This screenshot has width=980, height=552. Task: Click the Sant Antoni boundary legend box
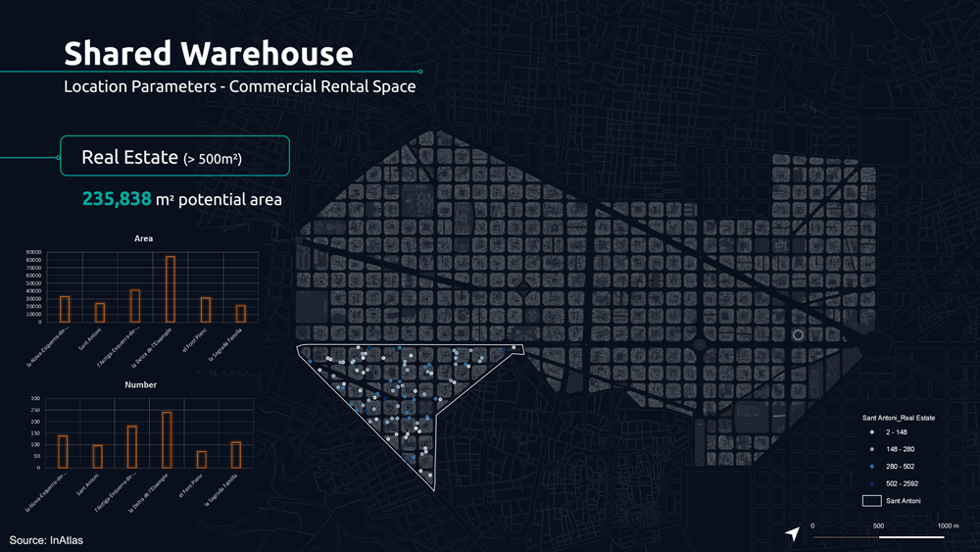point(870,501)
